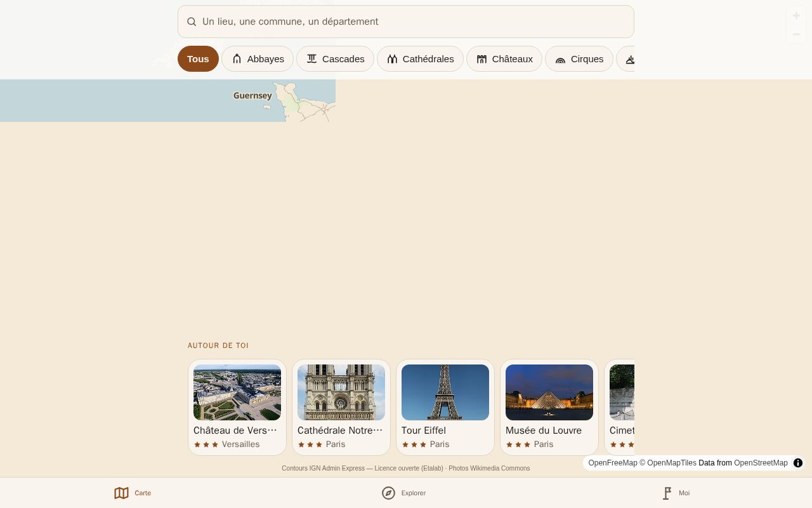Click the Château de Vers… title

(x=235, y=431)
